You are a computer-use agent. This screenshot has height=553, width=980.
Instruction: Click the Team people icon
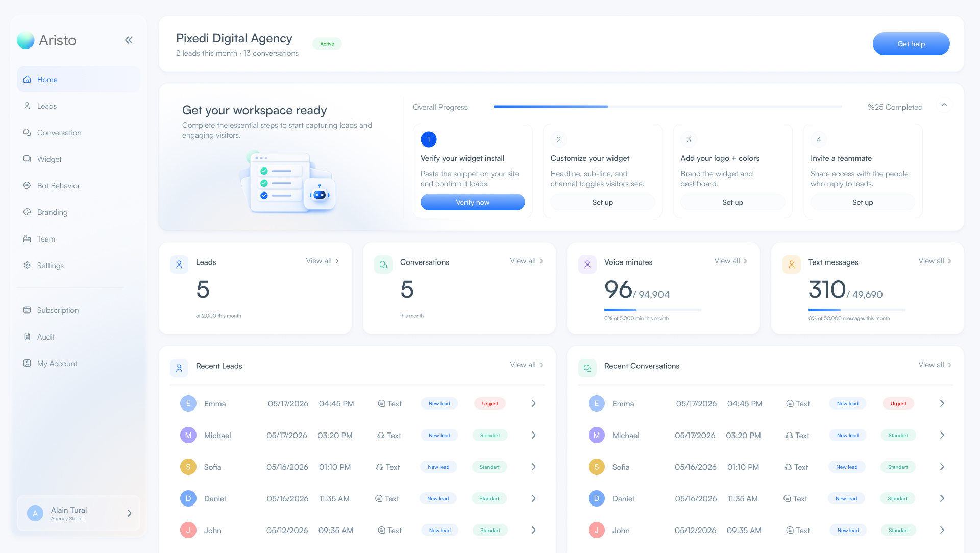[x=27, y=239]
